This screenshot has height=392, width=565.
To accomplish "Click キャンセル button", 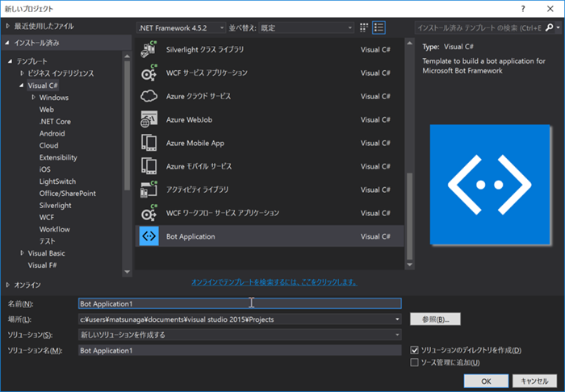I will (x=534, y=381).
